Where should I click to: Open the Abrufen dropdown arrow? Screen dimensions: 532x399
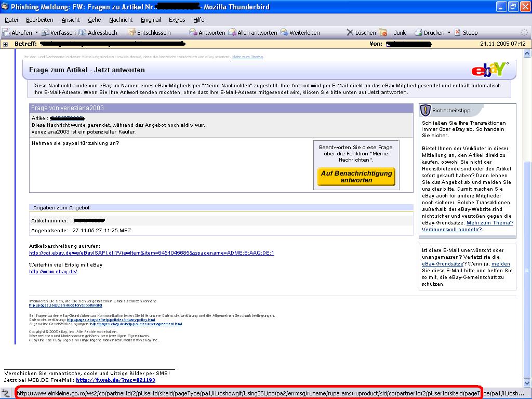tap(36, 33)
